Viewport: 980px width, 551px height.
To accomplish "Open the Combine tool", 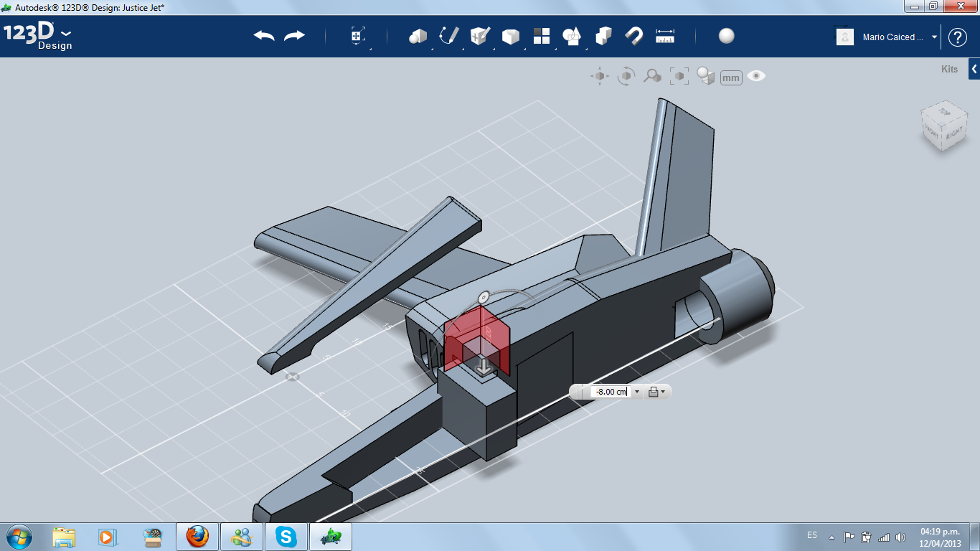I will click(x=603, y=36).
